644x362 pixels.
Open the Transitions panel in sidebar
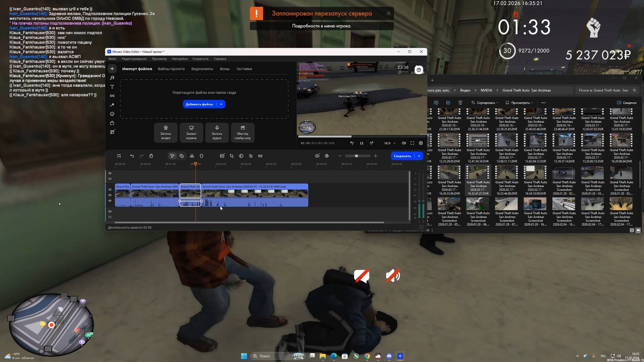click(112, 96)
